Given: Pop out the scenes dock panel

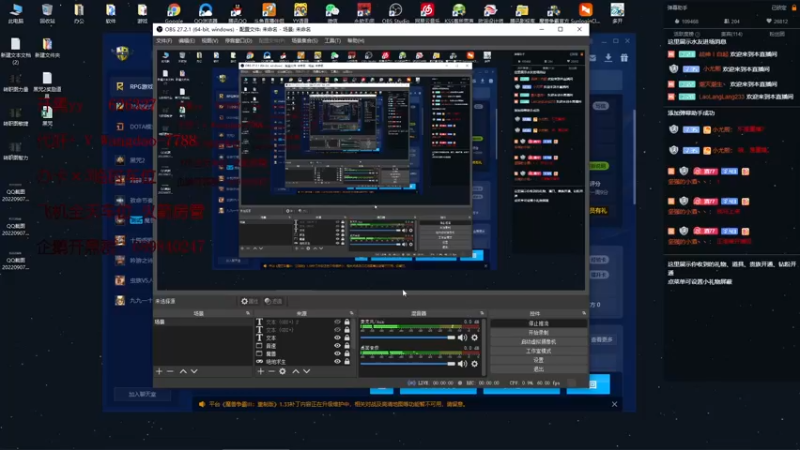Looking at the screenshot, I should pos(248,313).
